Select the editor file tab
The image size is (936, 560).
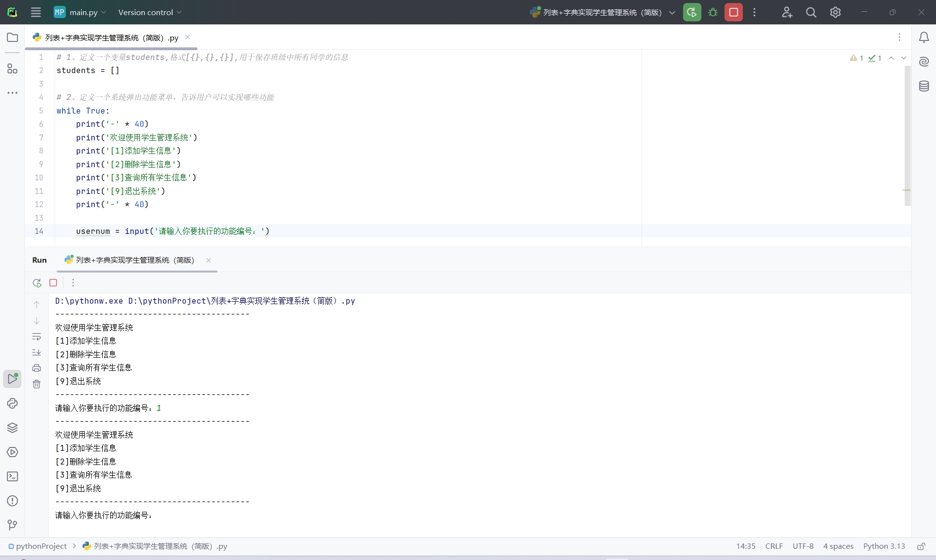point(111,38)
